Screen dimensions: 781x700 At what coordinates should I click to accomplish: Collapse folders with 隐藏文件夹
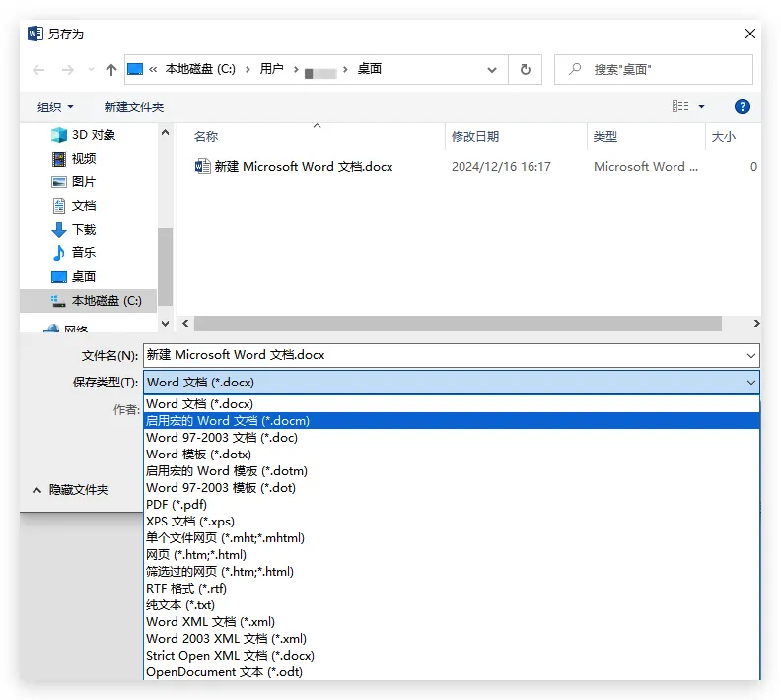coord(70,490)
